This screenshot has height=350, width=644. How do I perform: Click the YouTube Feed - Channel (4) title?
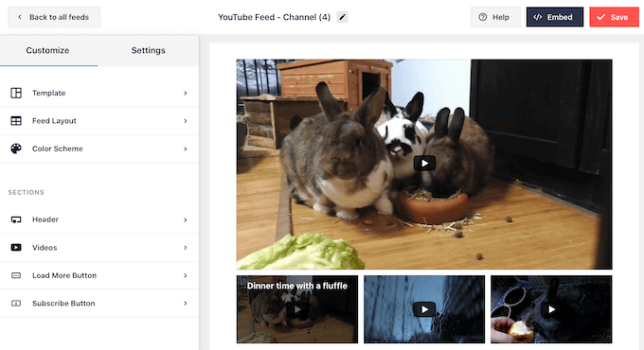tap(274, 17)
